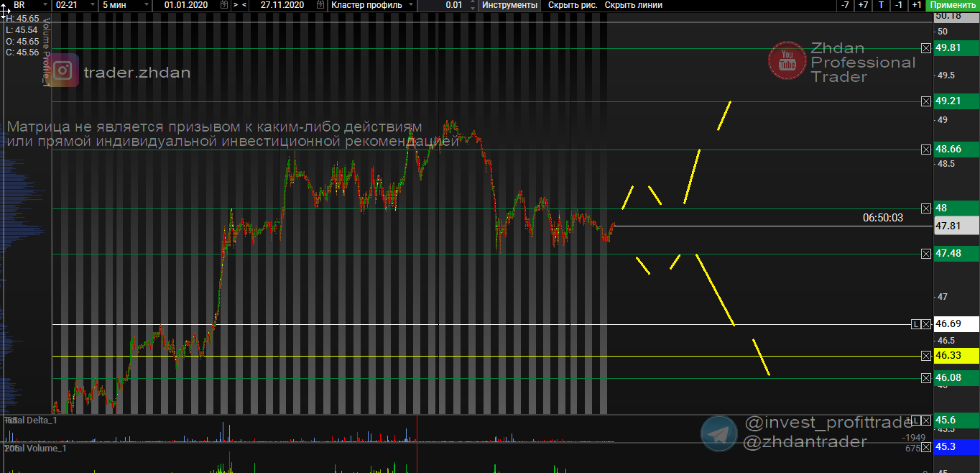Remove the 48.66 level line via X
Image resolution: width=980 pixels, height=473 pixels.
926,150
